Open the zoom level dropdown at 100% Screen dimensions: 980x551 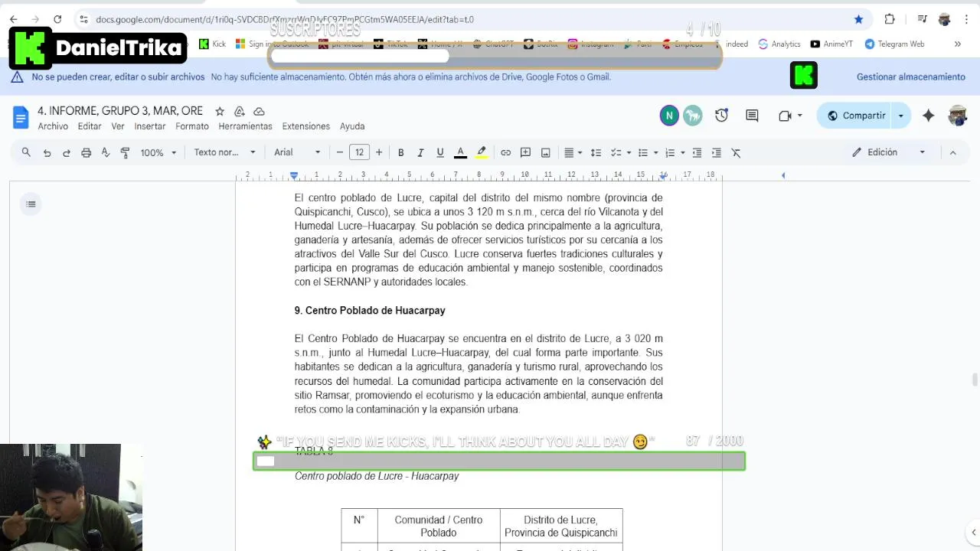pos(158,152)
